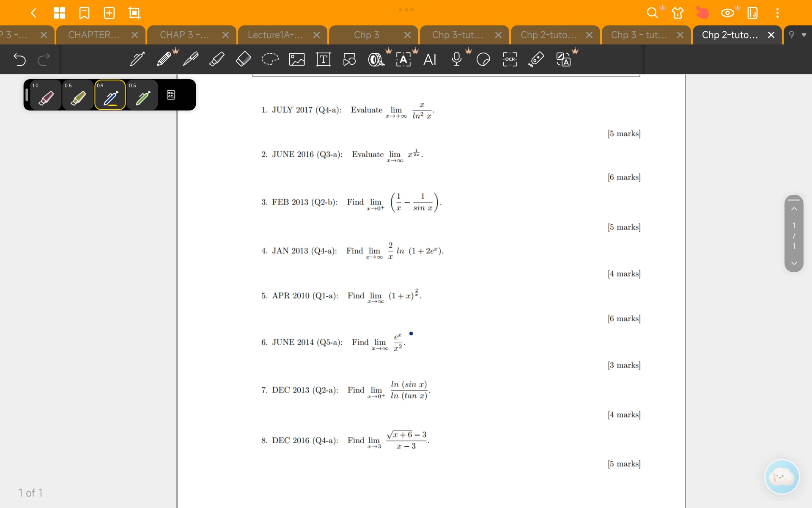
Task: Select the green 0.5 pen swatch
Action: tap(142, 95)
